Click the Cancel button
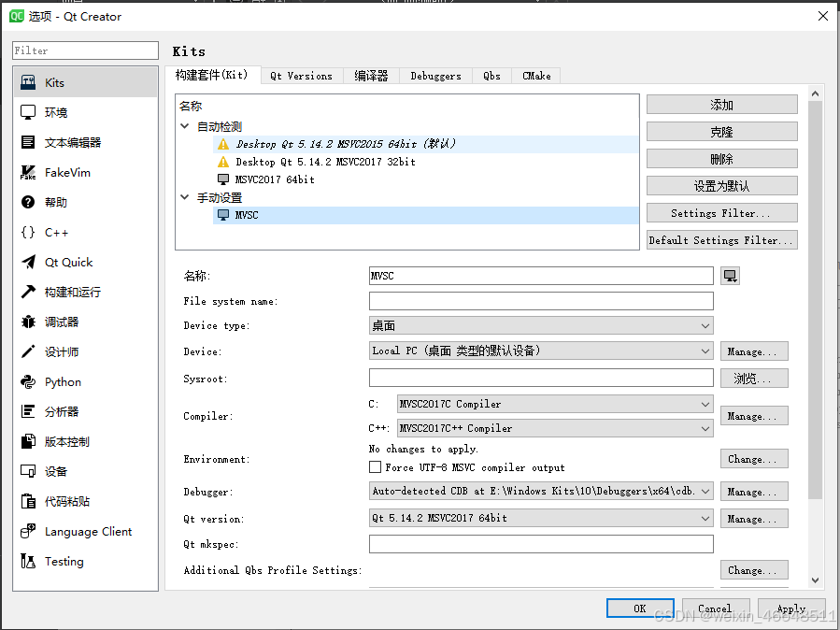Image resolution: width=840 pixels, height=630 pixels. click(715, 609)
